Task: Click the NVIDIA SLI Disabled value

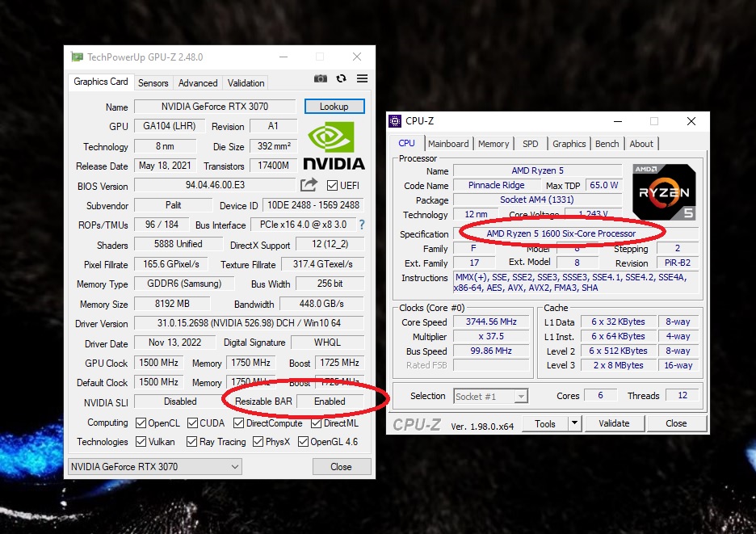Action: (x=180, y=402)
